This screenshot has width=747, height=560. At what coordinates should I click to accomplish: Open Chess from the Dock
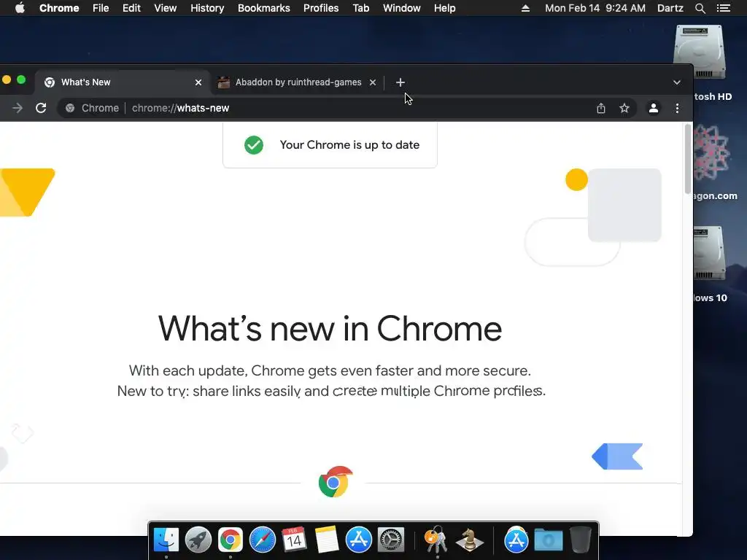pyautogui.click(x=469, y=540)
